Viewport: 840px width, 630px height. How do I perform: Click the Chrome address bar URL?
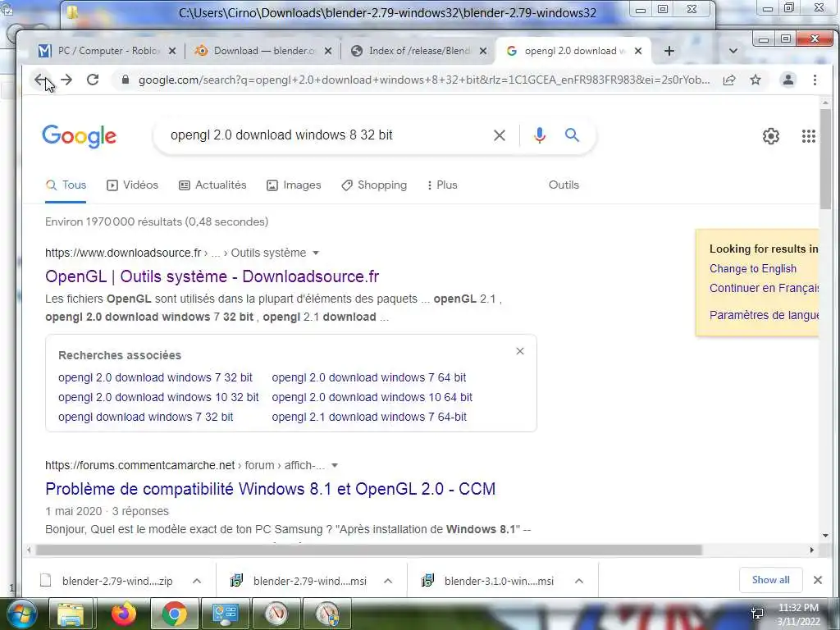[423, 80]
